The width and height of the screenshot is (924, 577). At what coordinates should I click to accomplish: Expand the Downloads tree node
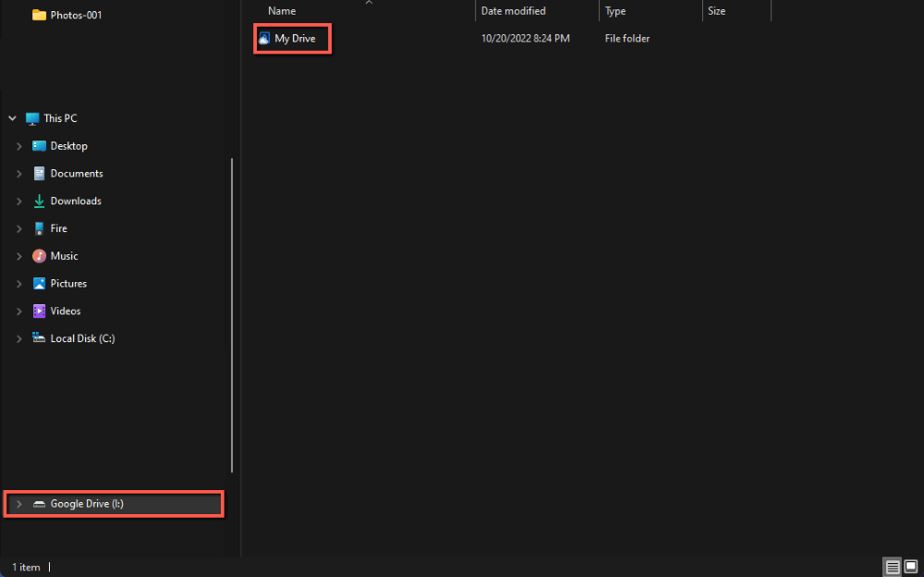click(x=18, y=202)
